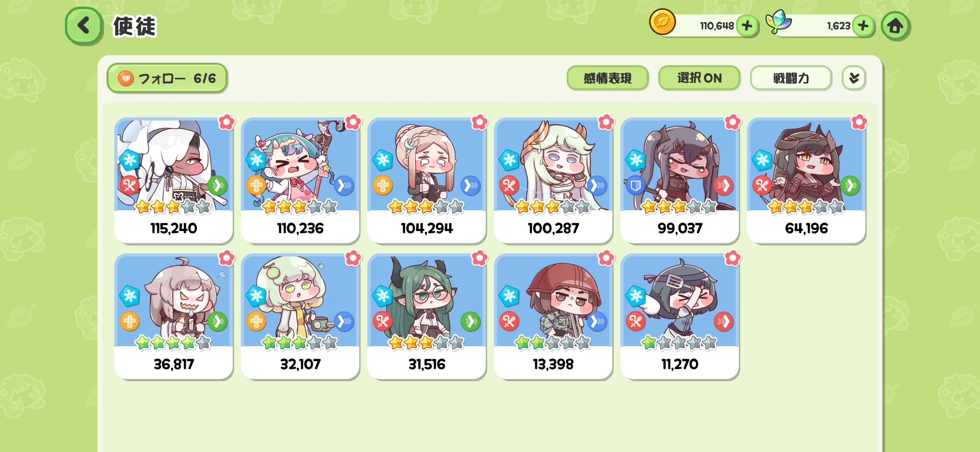Add crystals with the plus button
The image size is (980, 452).
[863, 26]
